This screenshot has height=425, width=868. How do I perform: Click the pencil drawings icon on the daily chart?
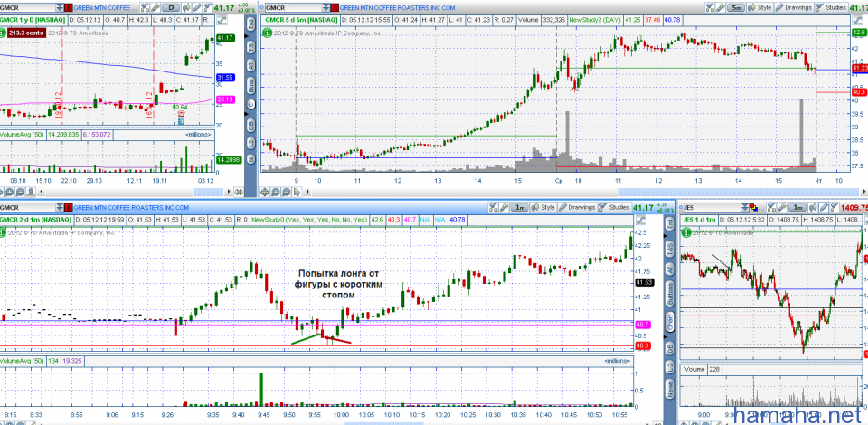197,8
